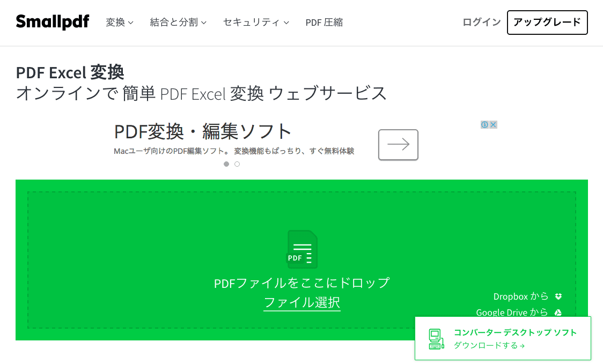Select second ad carousel dot

tap(237, 164)
